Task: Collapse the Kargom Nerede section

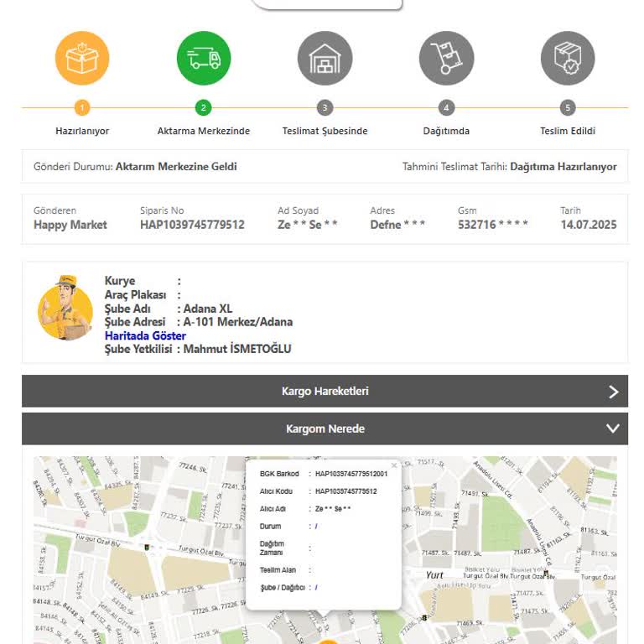Action: click(x=325, y=428)
